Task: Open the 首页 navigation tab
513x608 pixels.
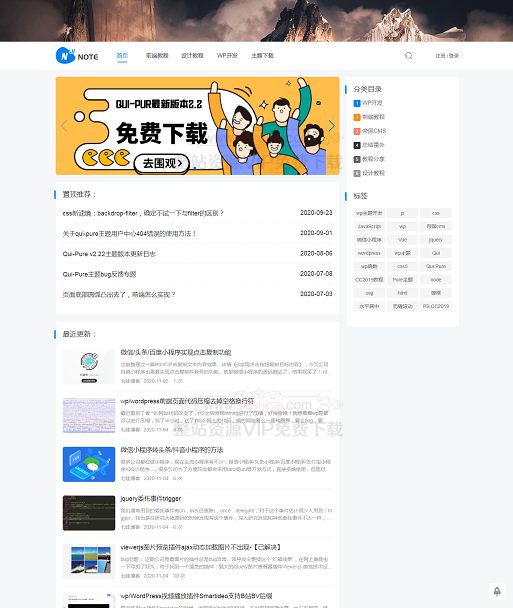Action: [122, 56]
